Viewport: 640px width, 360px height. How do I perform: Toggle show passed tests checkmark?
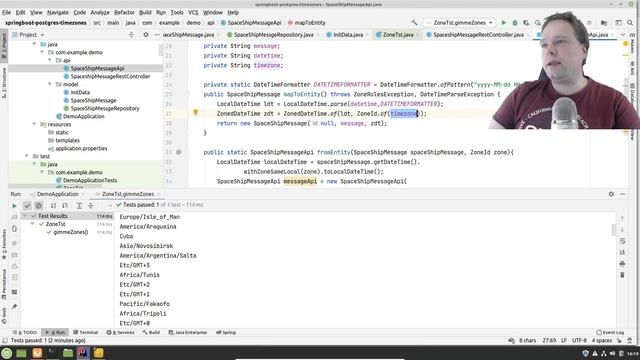pos(27,206)
